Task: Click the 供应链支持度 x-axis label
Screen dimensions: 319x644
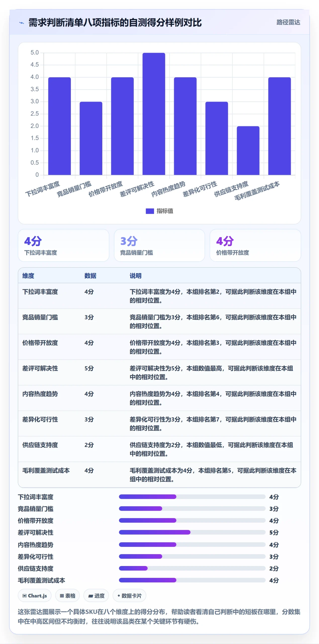Action: 231,189
